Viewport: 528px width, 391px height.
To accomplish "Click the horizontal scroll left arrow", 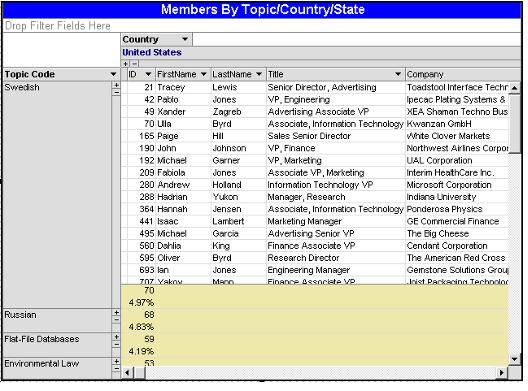I will coord(127,372).
